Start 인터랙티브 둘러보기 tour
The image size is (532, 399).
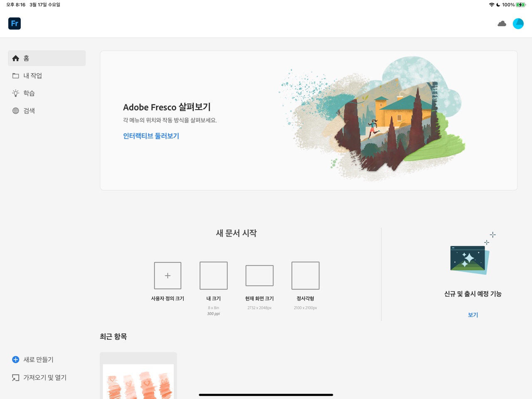coord(151,136)
